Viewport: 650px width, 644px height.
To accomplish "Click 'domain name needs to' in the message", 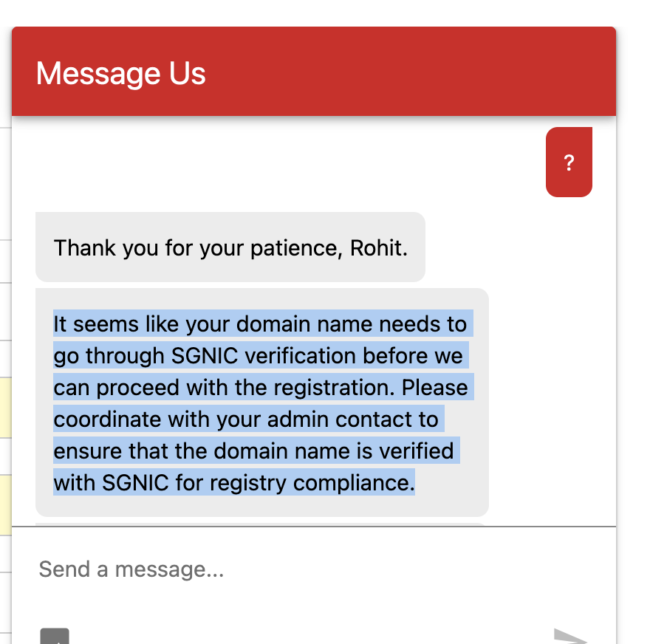I will [352, 323].
